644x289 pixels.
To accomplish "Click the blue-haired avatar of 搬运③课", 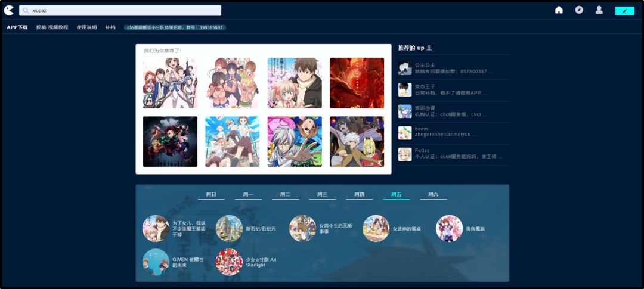I will click(404, 111).
